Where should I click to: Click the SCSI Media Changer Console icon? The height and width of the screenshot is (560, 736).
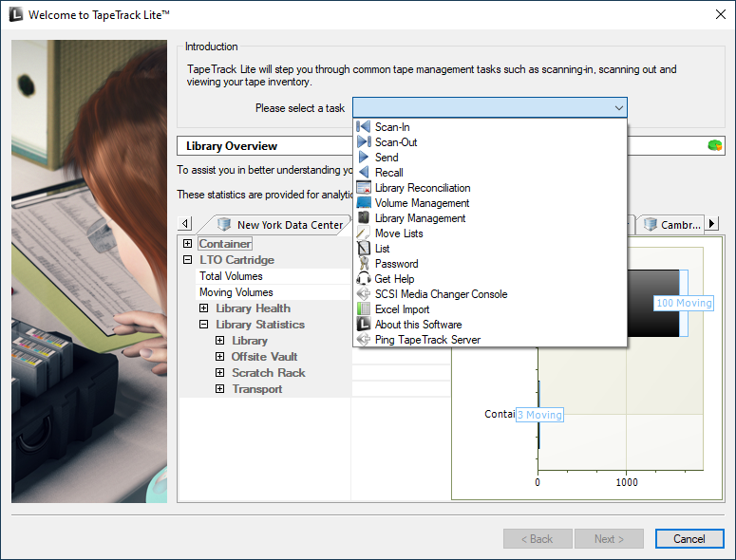coord(364,293)
